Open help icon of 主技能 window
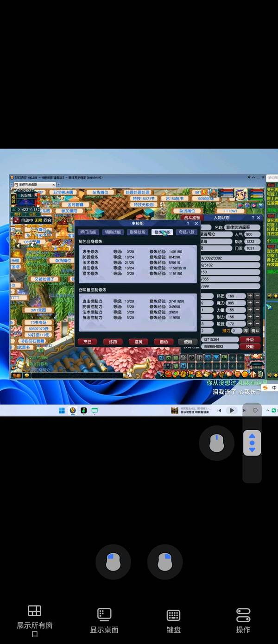This screenshot has width=278, height=644. 188,223
